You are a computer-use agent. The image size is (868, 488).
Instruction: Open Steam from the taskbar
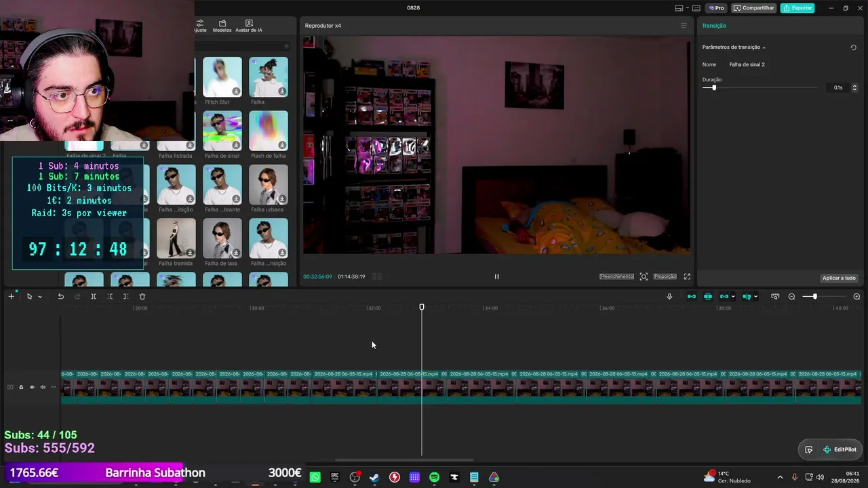pyautogui.click(x=374, y=477)
